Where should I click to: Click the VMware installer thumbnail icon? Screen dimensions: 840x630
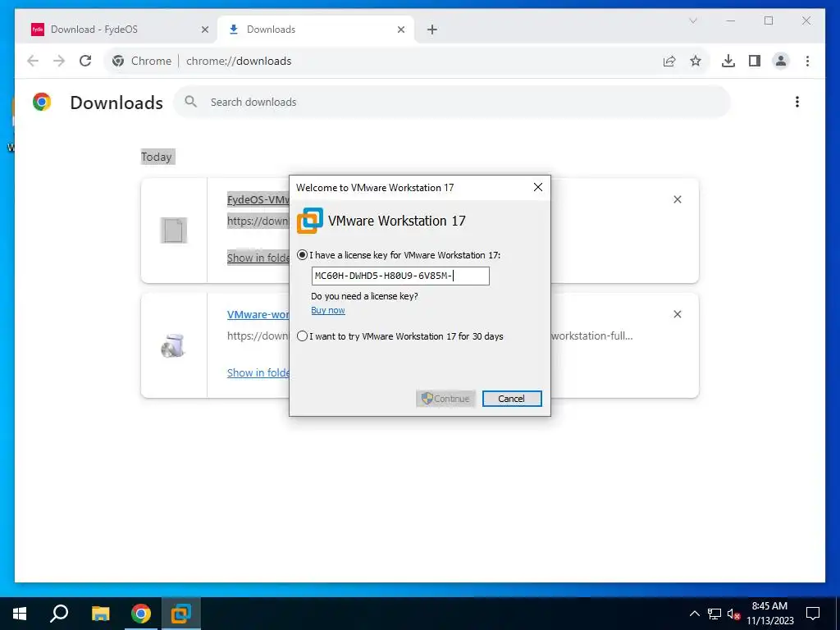(x=174, y=345)
